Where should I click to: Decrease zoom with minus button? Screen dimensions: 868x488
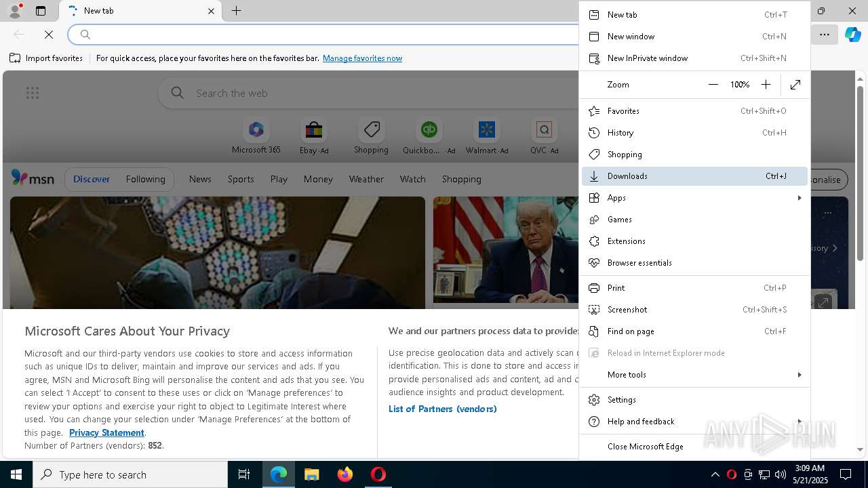(x=713, y=85)
